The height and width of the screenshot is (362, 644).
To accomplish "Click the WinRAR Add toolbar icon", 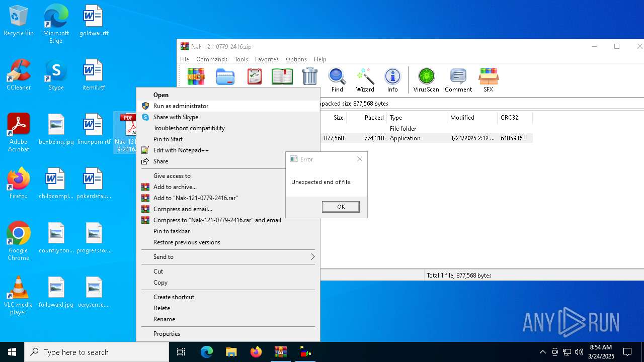I will pos(196,77).
